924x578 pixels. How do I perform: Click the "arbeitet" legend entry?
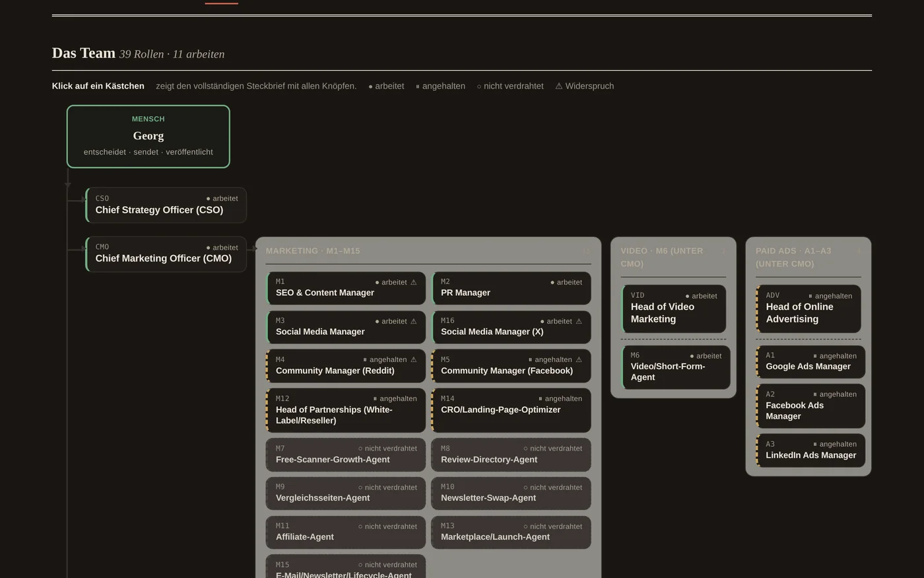pos(386,86)
